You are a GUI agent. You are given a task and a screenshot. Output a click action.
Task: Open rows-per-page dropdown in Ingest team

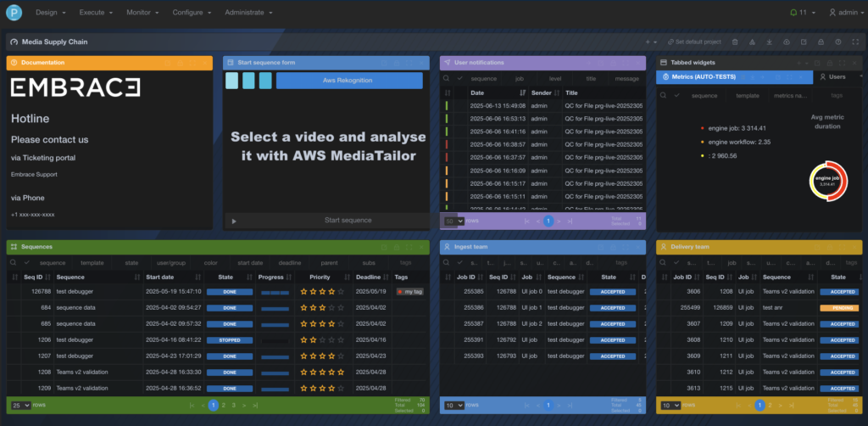(x=454, y=406)
